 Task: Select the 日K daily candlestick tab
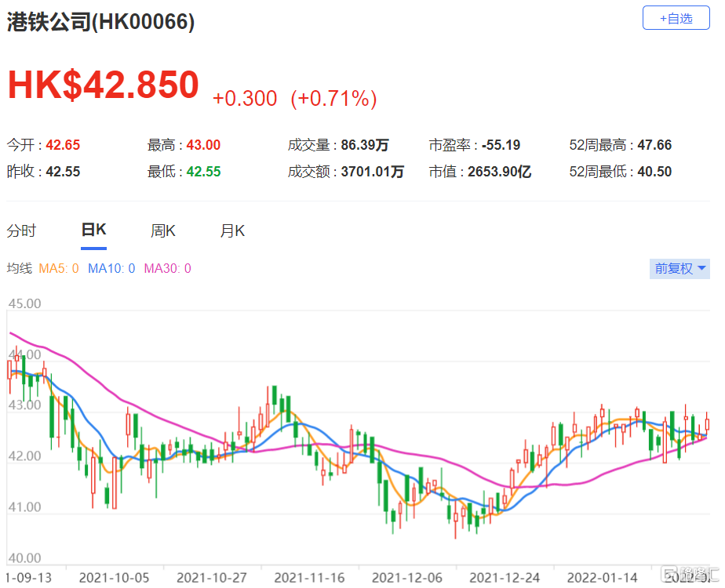click(x=93, y=230)
